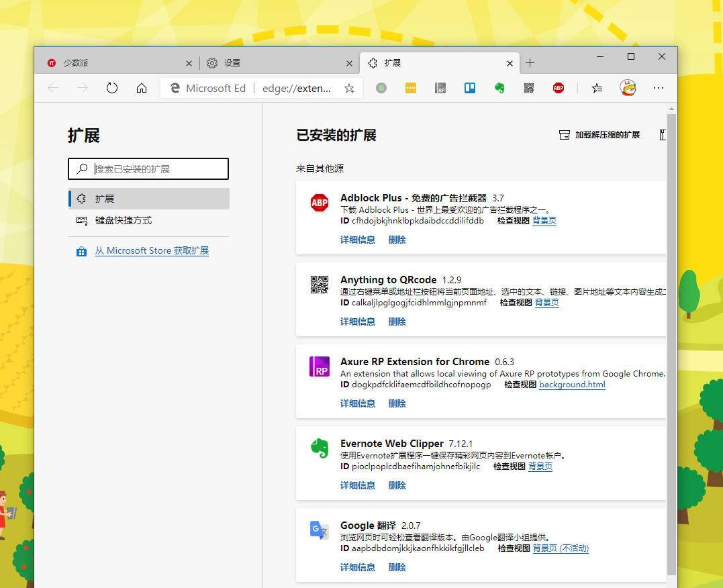This screenshot has width=723, height=588.
Task: Click the address bar URL edge://exten...
Action: point(297,88)
